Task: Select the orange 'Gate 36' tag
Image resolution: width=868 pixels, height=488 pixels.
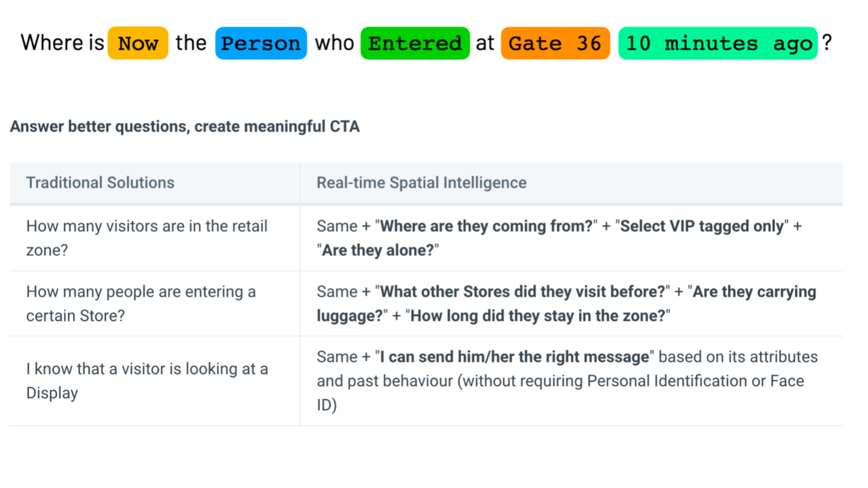Action: click(555, 43)
